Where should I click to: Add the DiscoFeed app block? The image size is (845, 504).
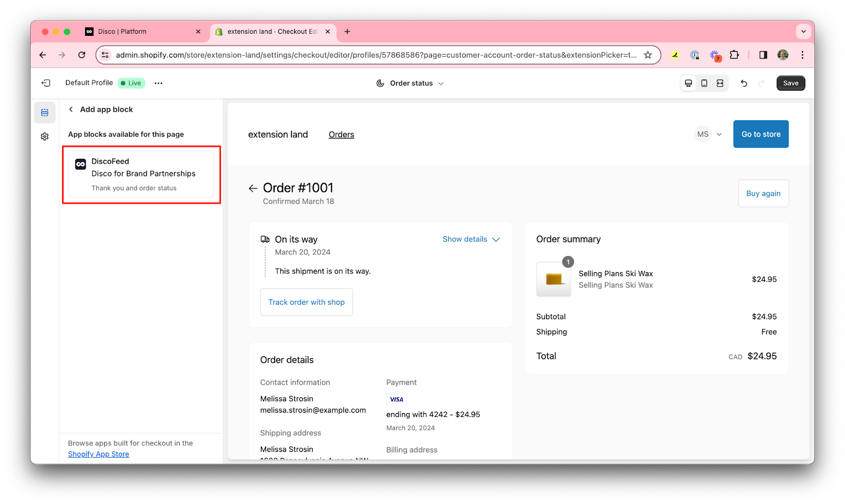point(141,175)
